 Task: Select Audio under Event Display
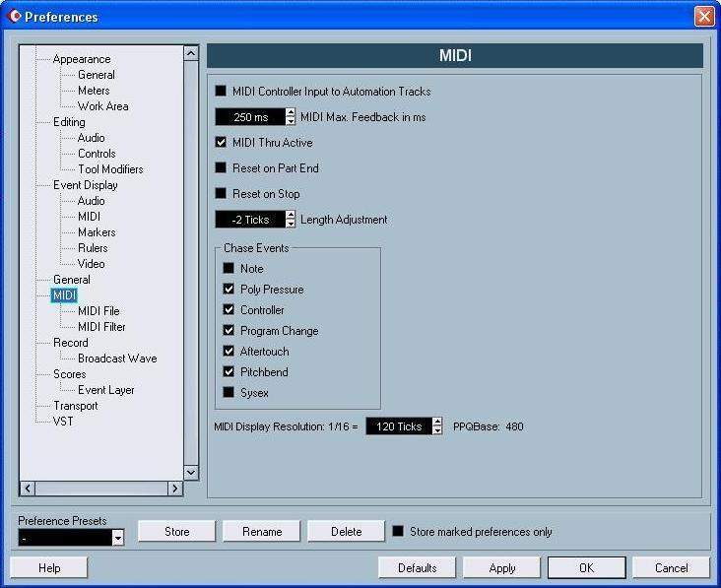tap(91, 201)
